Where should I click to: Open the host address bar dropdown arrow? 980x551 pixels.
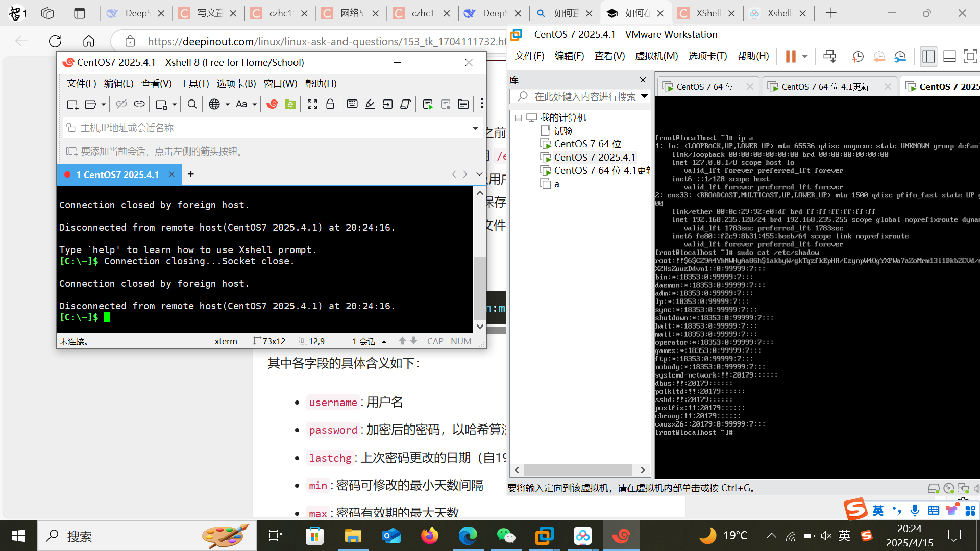pos(475,128)
